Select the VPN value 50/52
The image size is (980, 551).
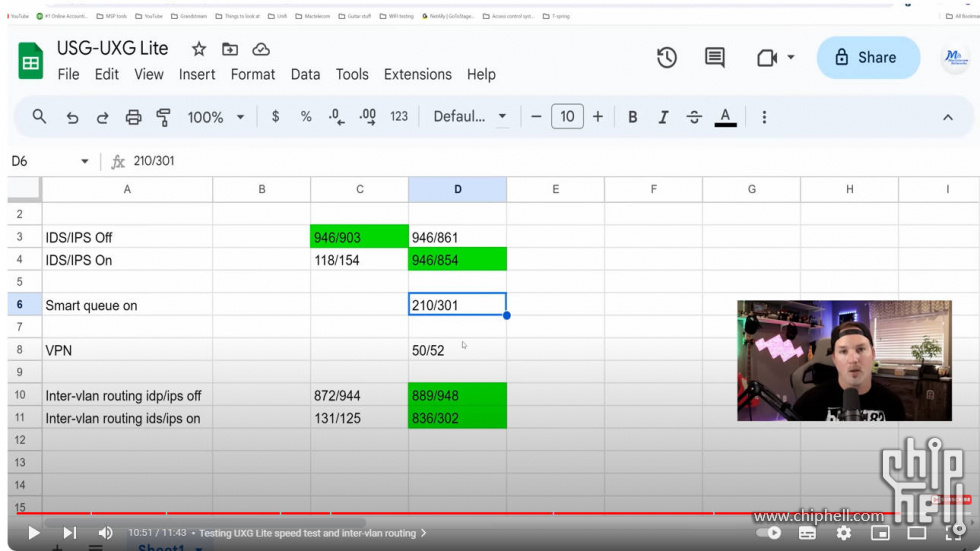coord(458,350)
